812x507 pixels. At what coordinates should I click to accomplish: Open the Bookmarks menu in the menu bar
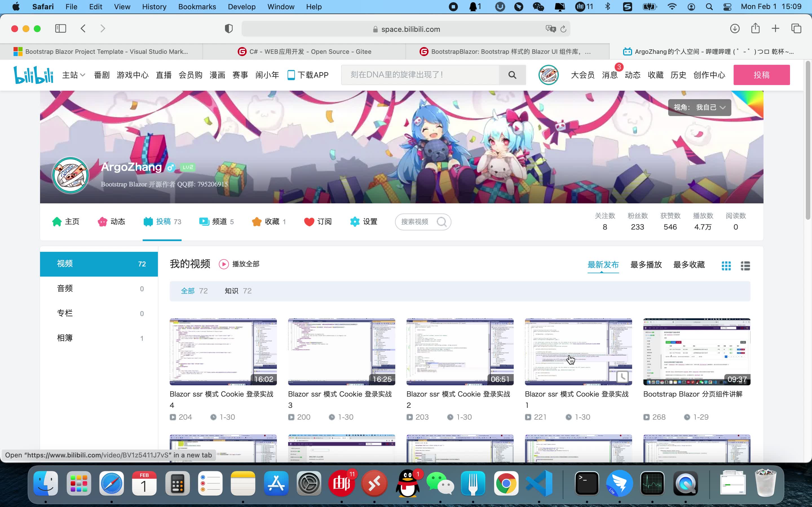[197, 7]
